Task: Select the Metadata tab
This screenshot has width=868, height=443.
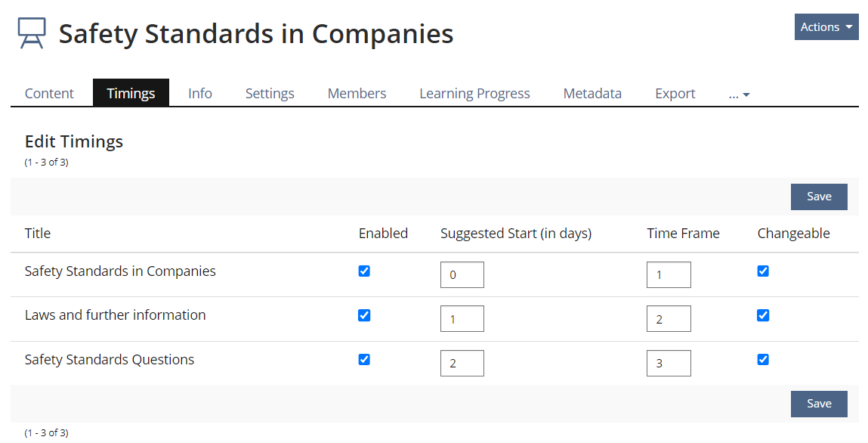Action: pos(592,94)
